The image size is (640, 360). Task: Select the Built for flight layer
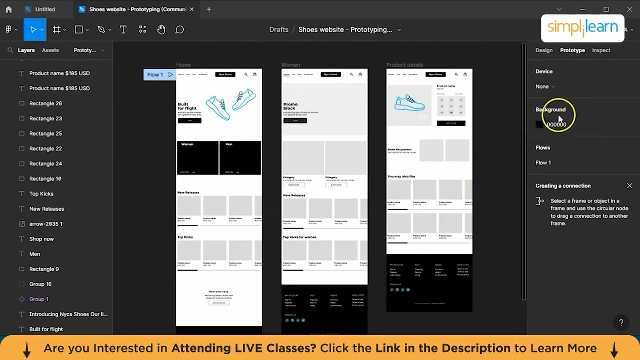(46, 329)
